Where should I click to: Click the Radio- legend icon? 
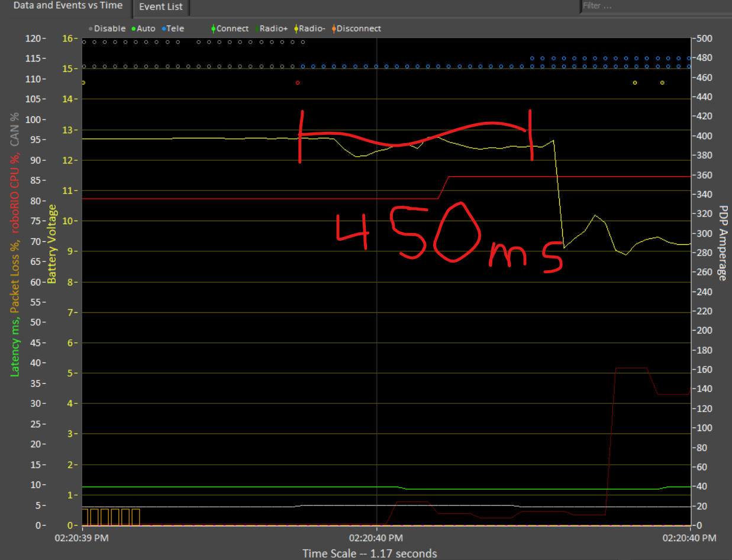[x=296, y=28]
